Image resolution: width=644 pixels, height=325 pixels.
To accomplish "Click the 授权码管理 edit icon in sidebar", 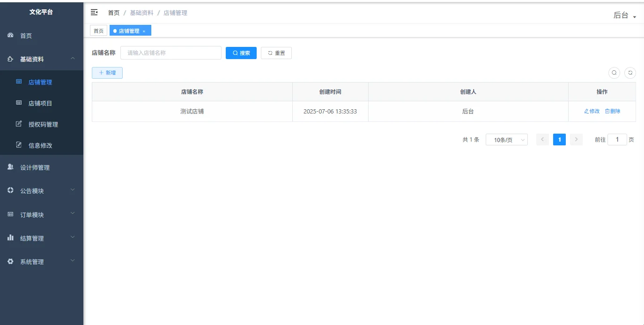I will [18, 124].
